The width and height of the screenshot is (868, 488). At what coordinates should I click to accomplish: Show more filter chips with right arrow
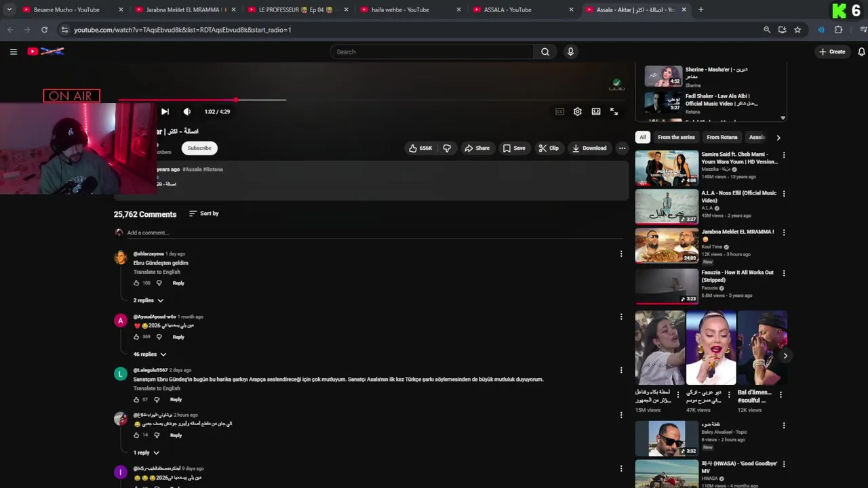pyautogui.click(x=778, y=138)
